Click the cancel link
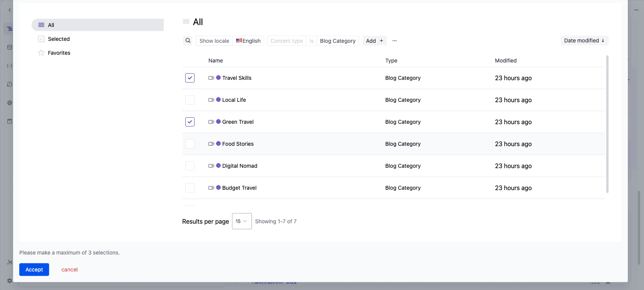Screen dimensions: 644x290 tap(69, 270)
